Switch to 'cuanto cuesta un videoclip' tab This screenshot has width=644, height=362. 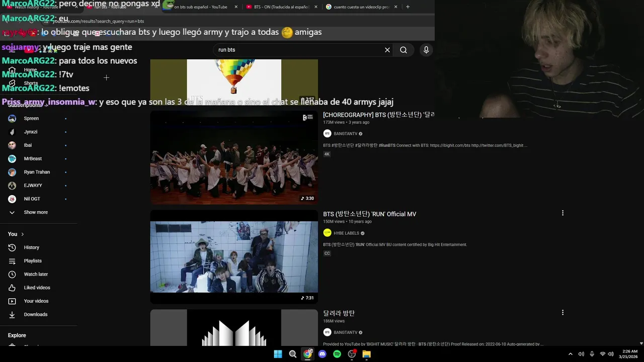click(360, 7)
